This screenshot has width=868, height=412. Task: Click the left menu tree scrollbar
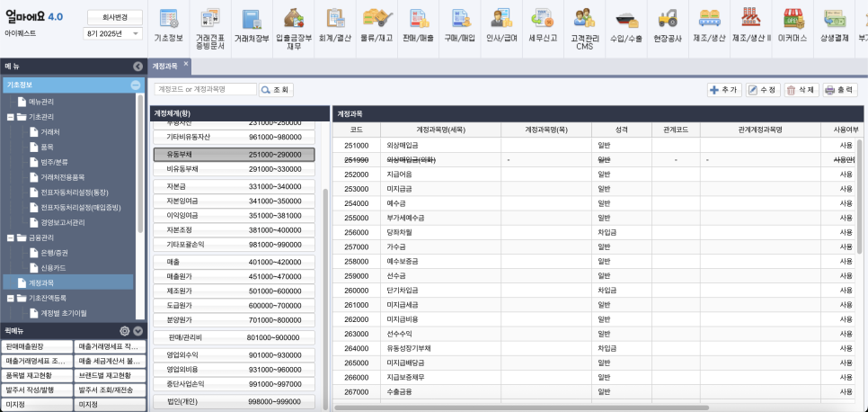point(140,164)
